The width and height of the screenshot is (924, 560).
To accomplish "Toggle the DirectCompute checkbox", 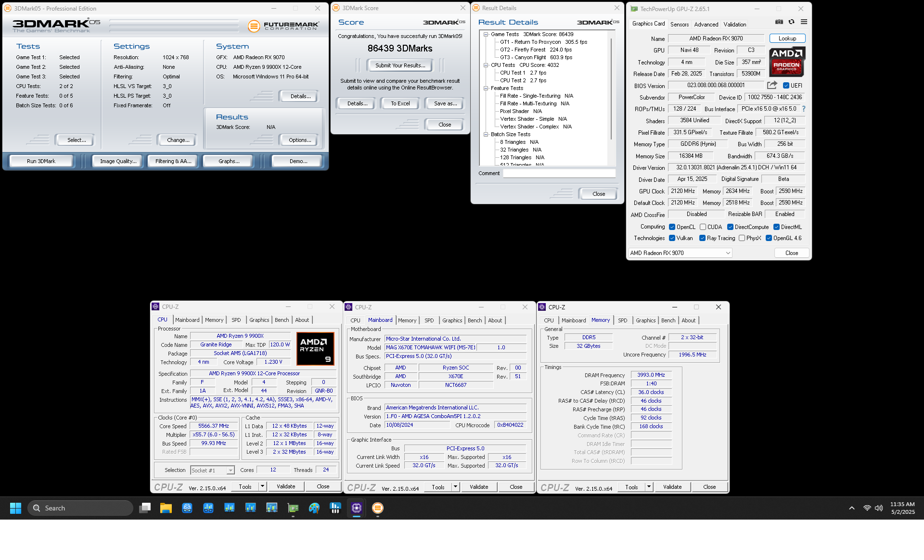I will click(731, 227).
